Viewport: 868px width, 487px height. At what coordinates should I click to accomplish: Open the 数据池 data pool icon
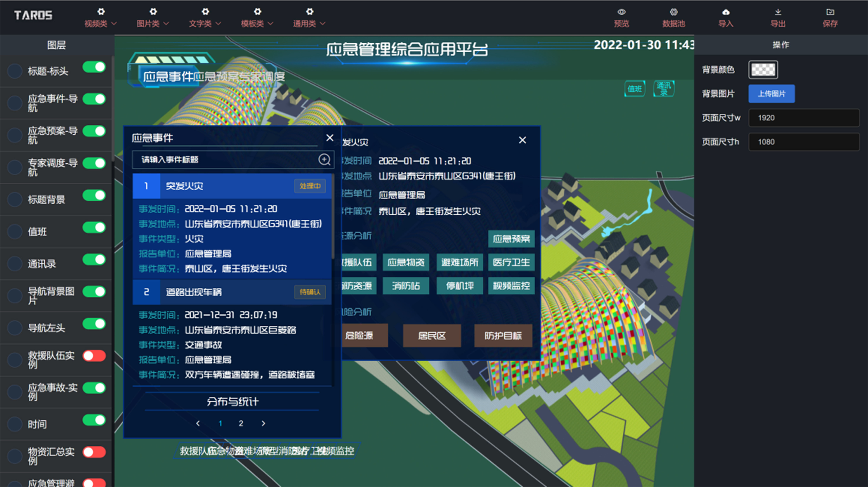[674, 12]
